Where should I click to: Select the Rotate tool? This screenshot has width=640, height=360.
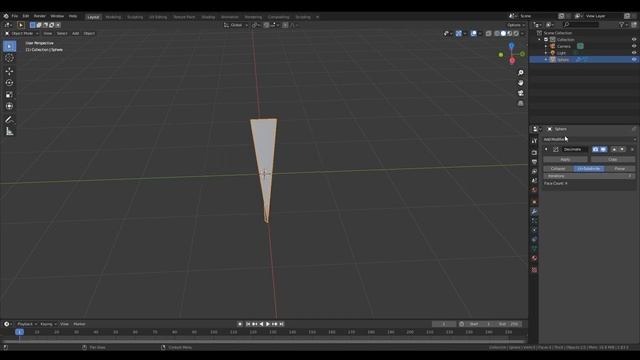click(x=9, y=83)
